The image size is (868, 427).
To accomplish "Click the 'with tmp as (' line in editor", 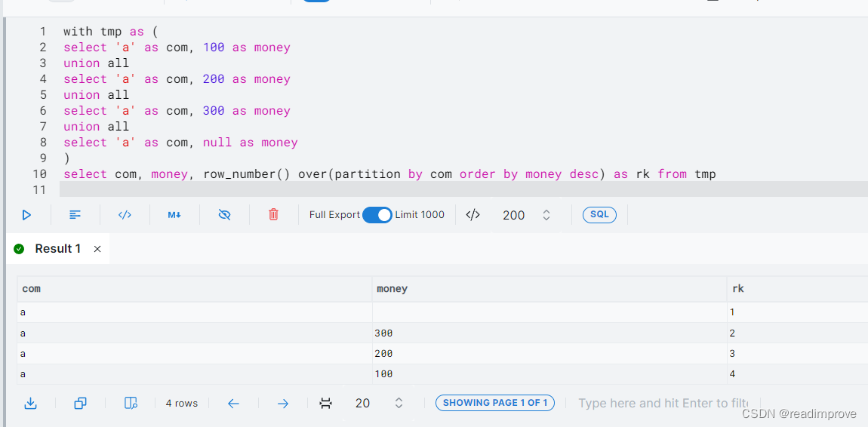I will point(111,32).
